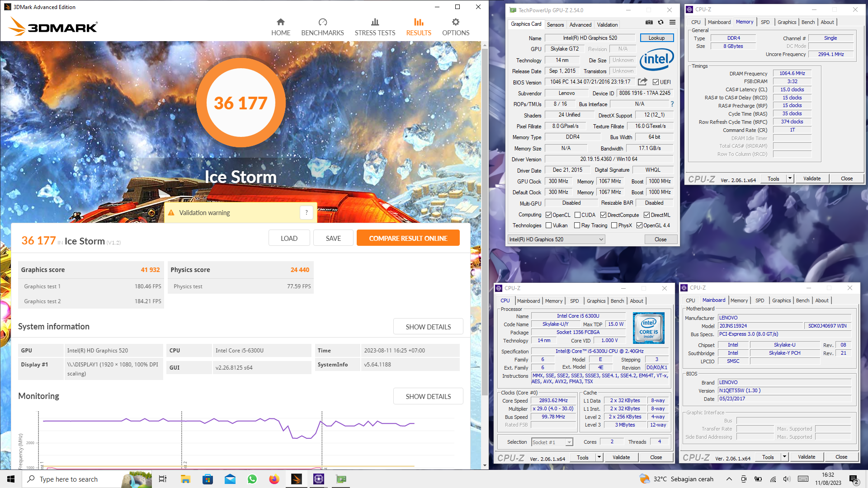Open Task View on the taskbar
The image size is (868, 488).
[163, 479]
